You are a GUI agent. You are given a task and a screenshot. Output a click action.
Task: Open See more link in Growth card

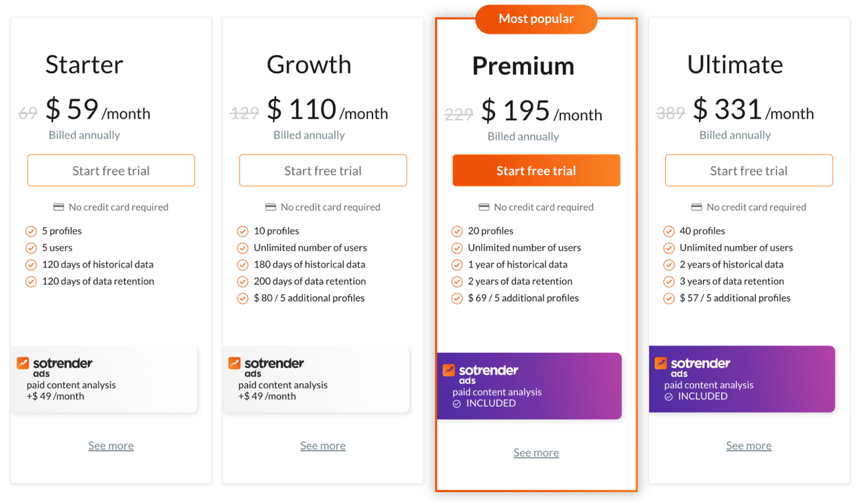coord(323,446)
